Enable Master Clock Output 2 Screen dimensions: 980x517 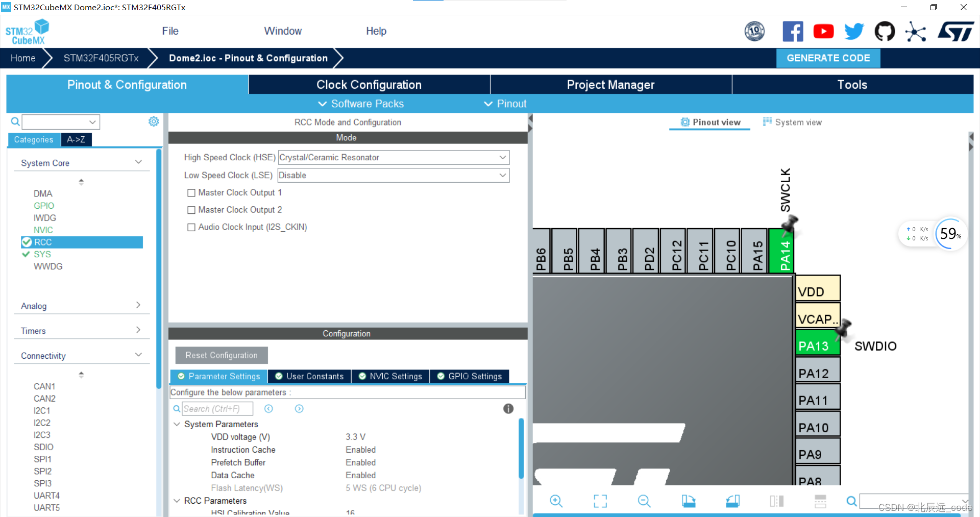click(191, 210)
